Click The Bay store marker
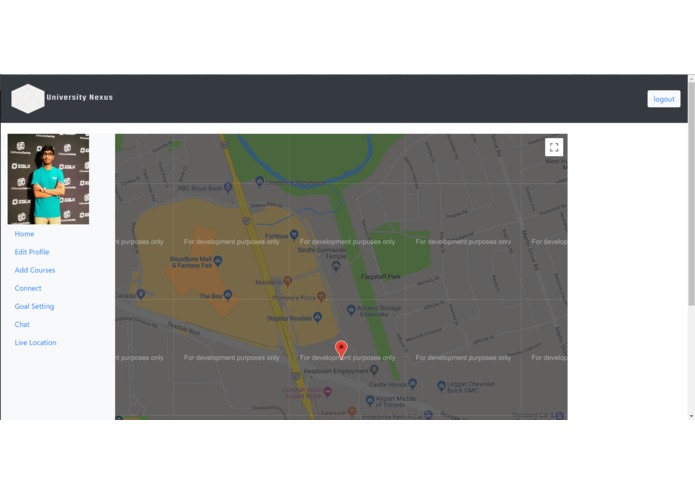This screenshot has width=695, height=494. pos(228,295)
